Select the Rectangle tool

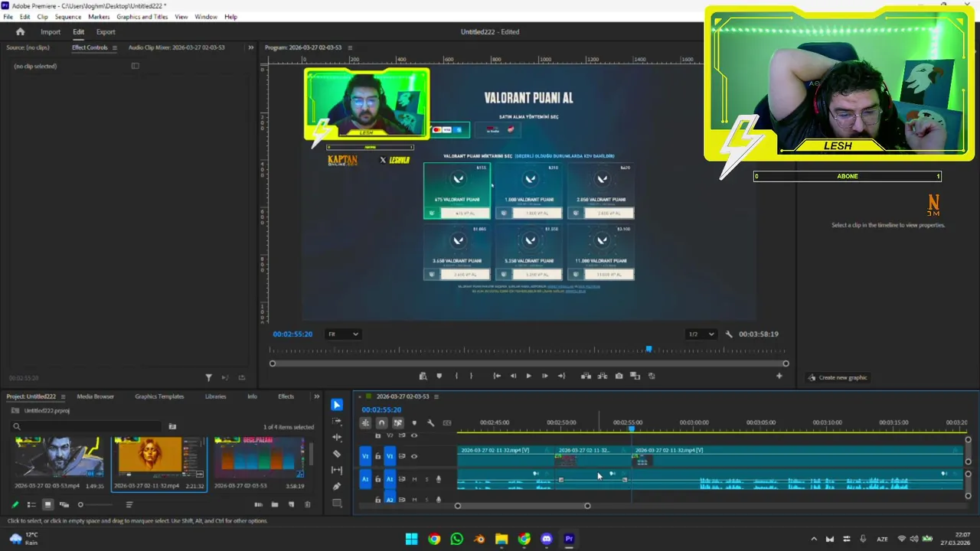click(337, 503)
